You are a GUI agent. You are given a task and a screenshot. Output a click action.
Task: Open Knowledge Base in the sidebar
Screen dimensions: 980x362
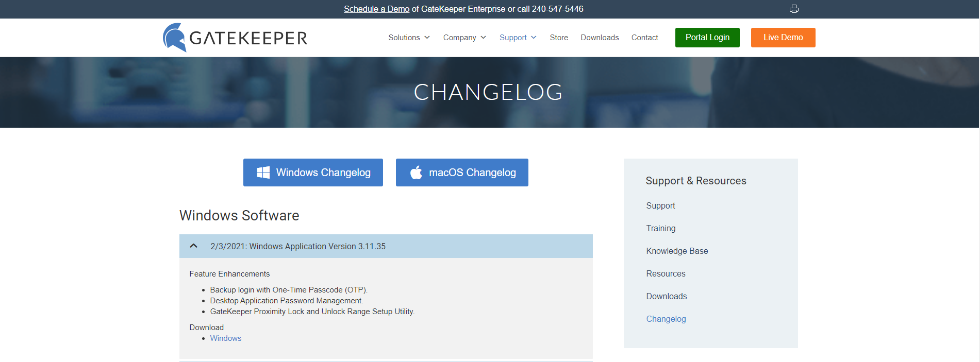click(677, 251)
